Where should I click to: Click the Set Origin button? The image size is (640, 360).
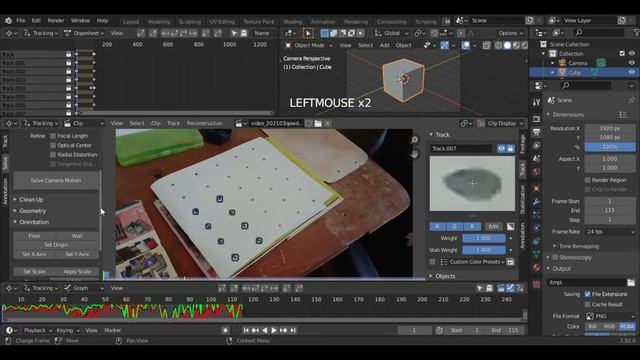pyautogui.click(x=56, y=245)
